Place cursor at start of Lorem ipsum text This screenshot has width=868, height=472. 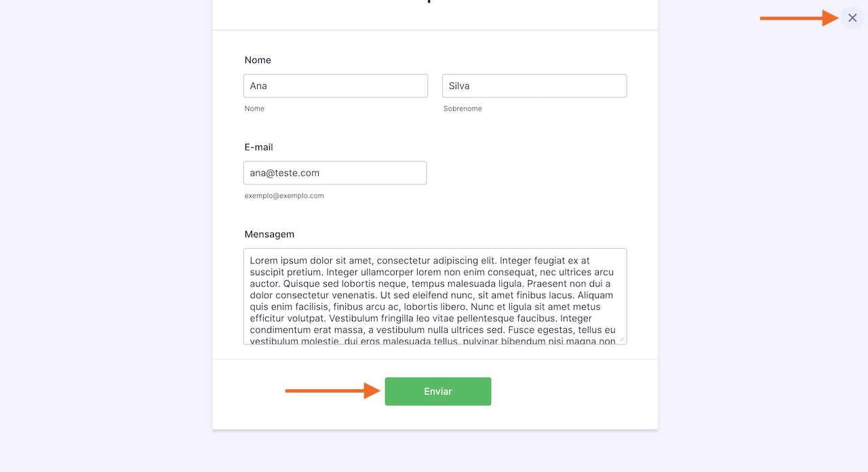250,260
